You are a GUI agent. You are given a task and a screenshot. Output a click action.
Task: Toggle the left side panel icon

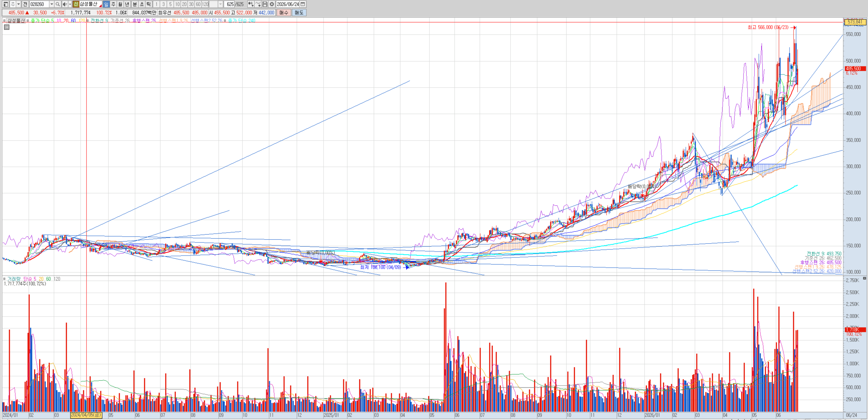tap(5, 4)
